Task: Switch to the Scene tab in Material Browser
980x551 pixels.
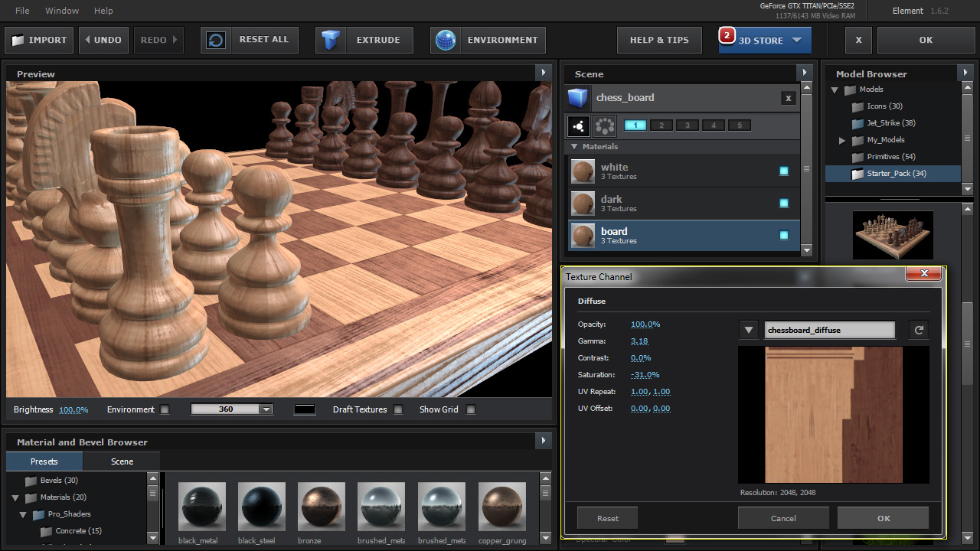Action: click(x=122, y=461)
